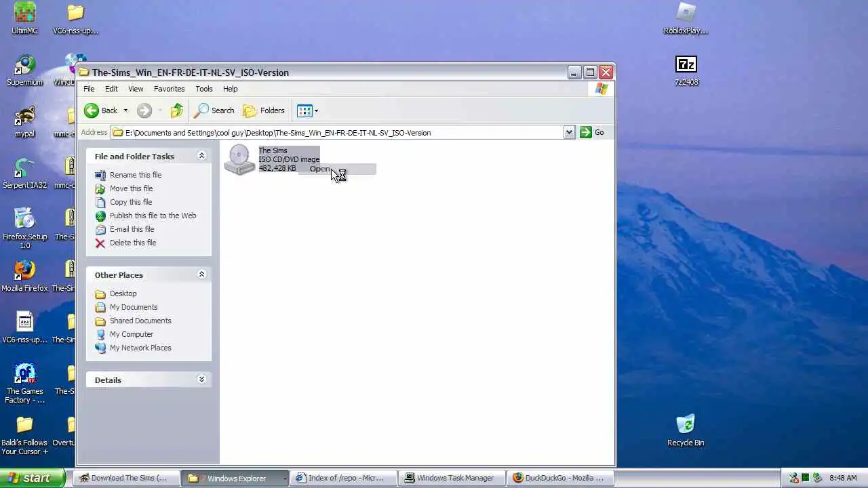Screen dimensions: 868x488
Task: Open the Windows Explorer taskbar group
Action: (236, 478)
